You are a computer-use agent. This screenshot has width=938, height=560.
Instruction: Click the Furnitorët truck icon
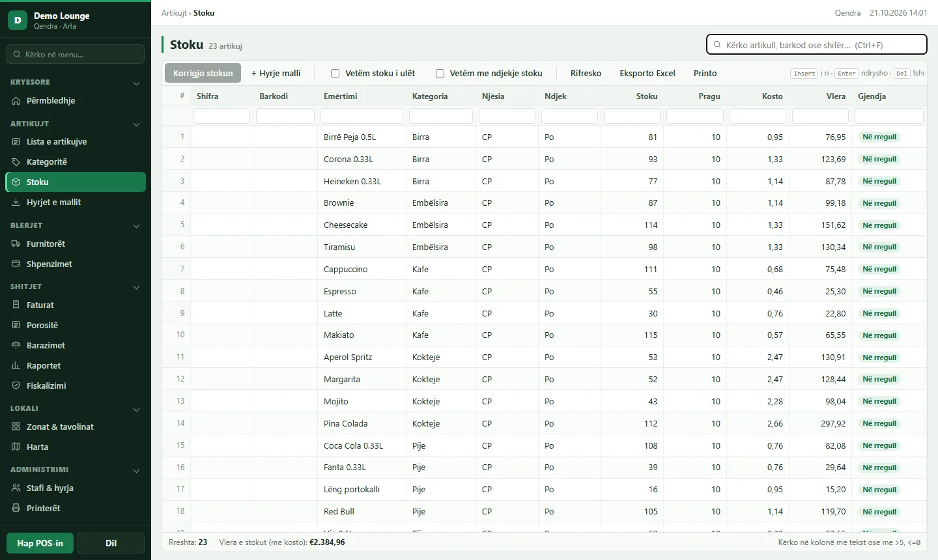(16, 244)
